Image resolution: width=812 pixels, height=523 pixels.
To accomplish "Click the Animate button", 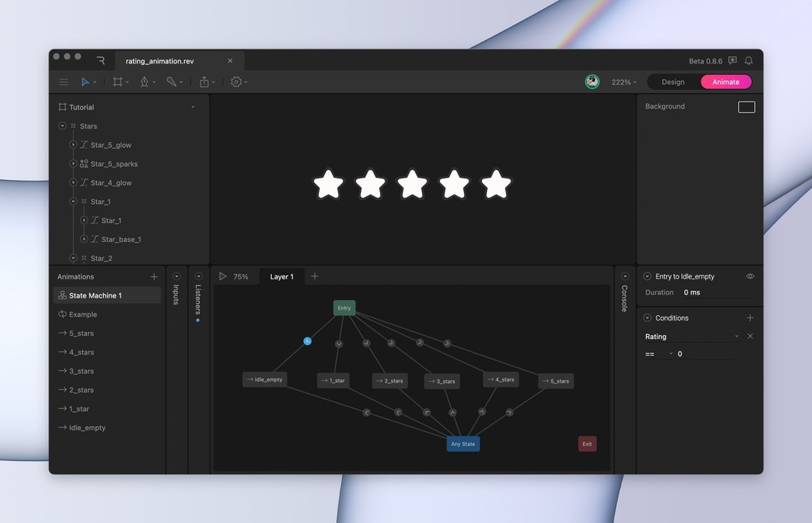I will click(725, 82).
